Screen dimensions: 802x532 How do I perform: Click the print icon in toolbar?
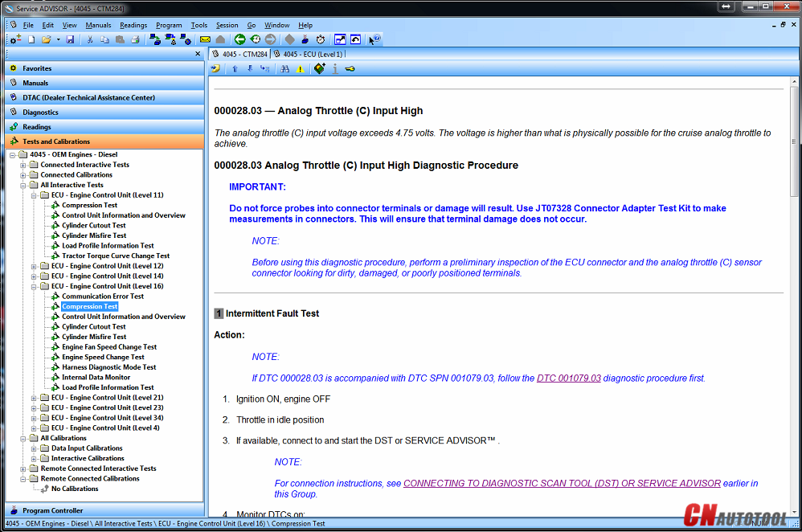pos(135,39)
